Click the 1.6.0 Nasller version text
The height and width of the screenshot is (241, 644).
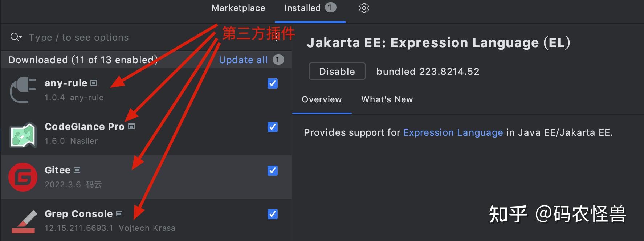click(71, 141)
